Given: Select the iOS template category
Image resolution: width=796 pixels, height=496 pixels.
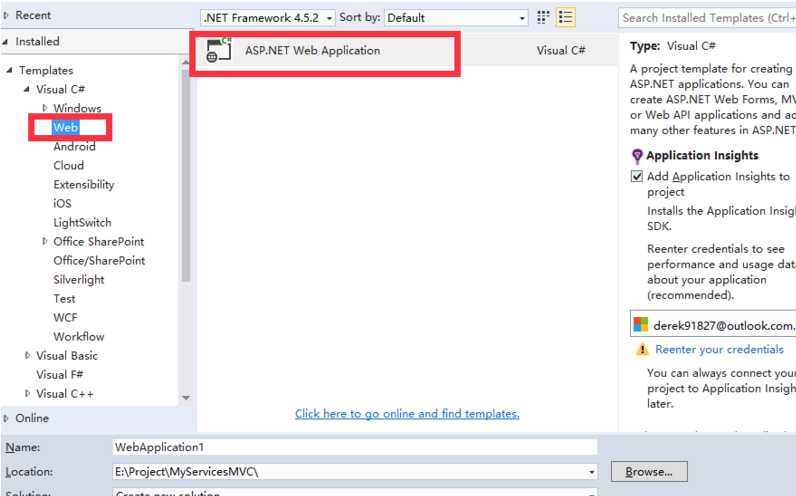Looking at the screenshot, I should tap(62, 203).
